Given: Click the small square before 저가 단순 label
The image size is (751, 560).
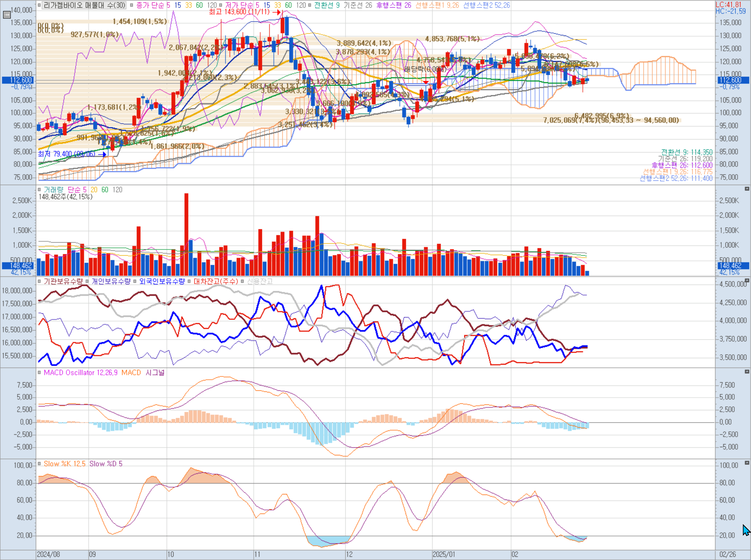Looking at the screenshot, I should [x=221, y=5].
